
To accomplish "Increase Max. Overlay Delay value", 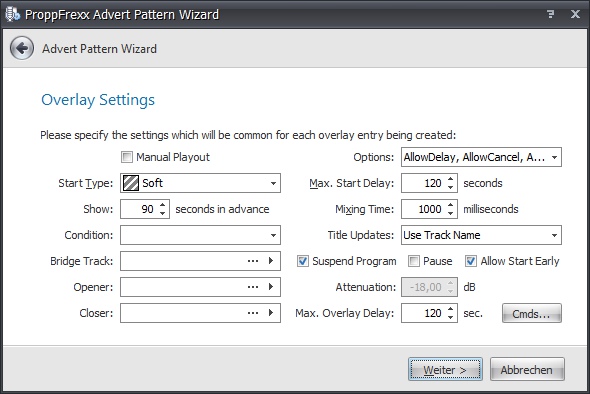I will pyautogui.click(x=450, y=309).
